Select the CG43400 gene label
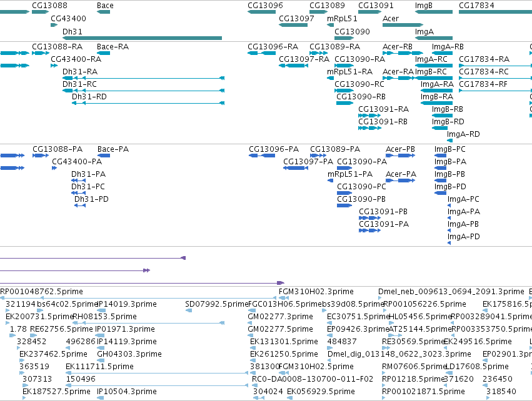This screenshot has width=532, height=401. tap(68, 18)
